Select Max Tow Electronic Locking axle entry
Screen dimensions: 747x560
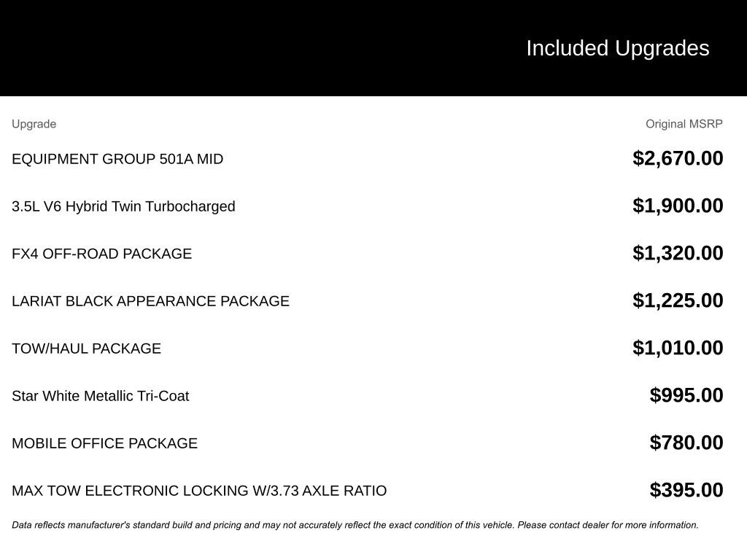pos(199,491)
